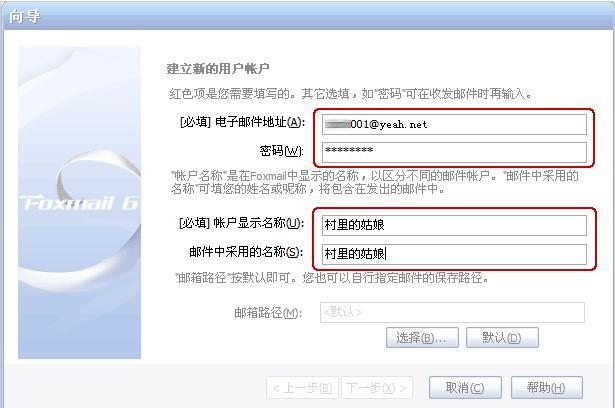Click the 电子邮件地址 email input field
The image size is (615, 408).
pos(454,124)
